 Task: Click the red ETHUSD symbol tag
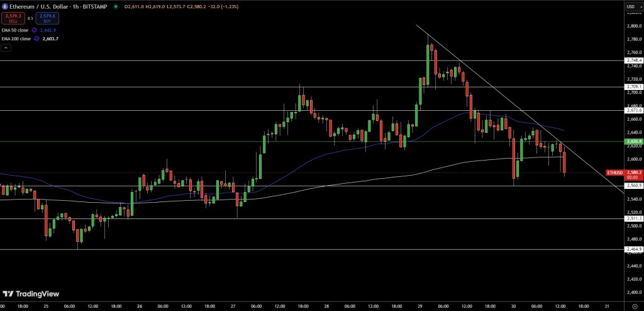(615, 172)
